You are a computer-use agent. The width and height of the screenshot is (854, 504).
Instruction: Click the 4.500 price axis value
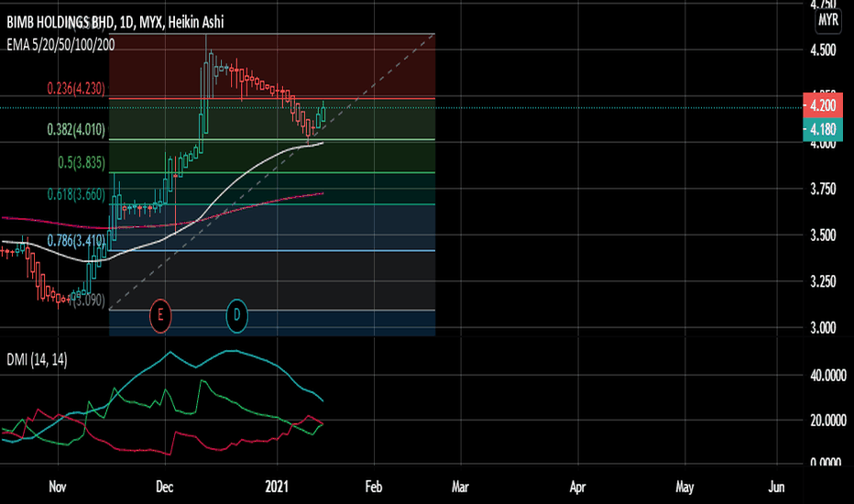coord(823,50)
